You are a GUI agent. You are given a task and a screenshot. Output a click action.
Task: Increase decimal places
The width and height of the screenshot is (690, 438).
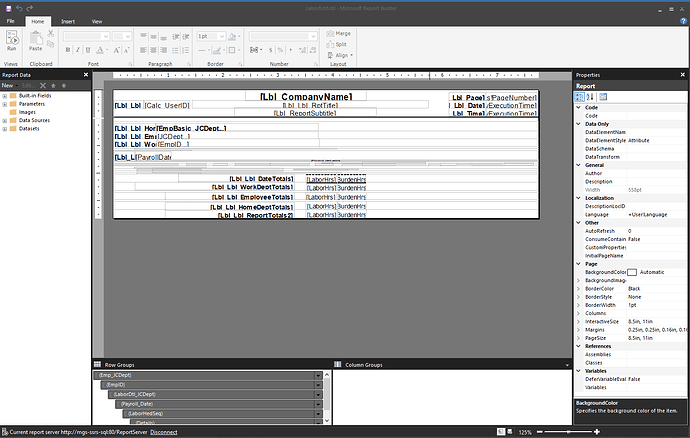(303, 50)
